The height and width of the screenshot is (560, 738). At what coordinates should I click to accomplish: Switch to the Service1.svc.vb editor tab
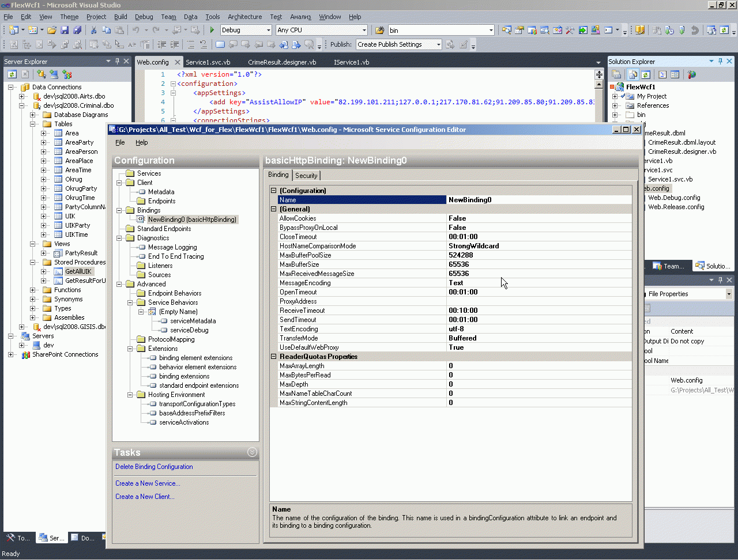pos(208,62)
